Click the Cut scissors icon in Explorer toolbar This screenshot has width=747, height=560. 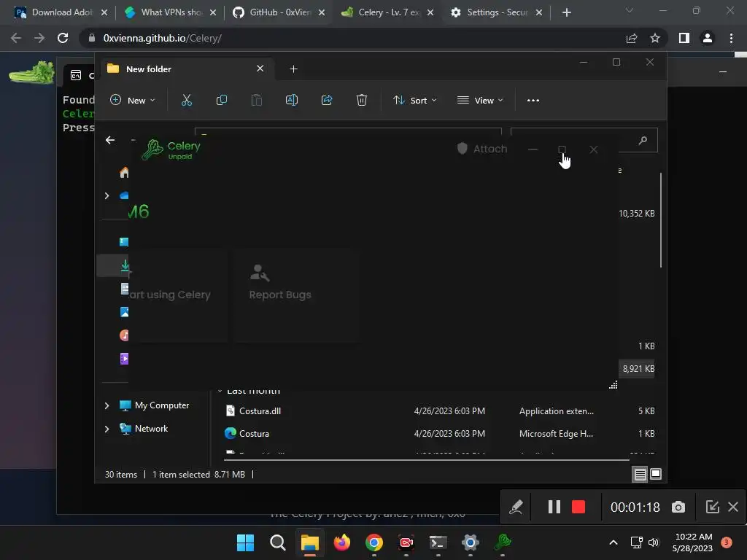(186, 100)
